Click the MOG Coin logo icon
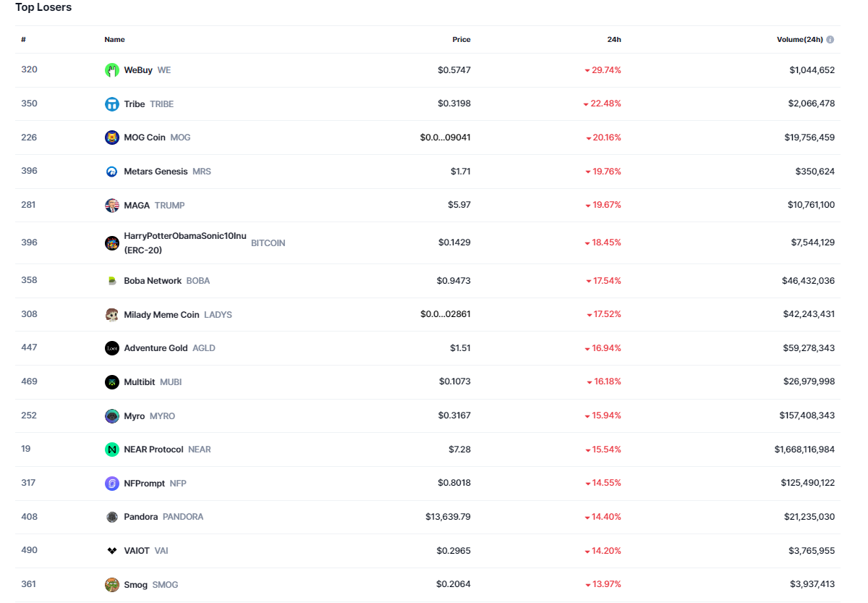868x603 pixels. pos(111,138)
